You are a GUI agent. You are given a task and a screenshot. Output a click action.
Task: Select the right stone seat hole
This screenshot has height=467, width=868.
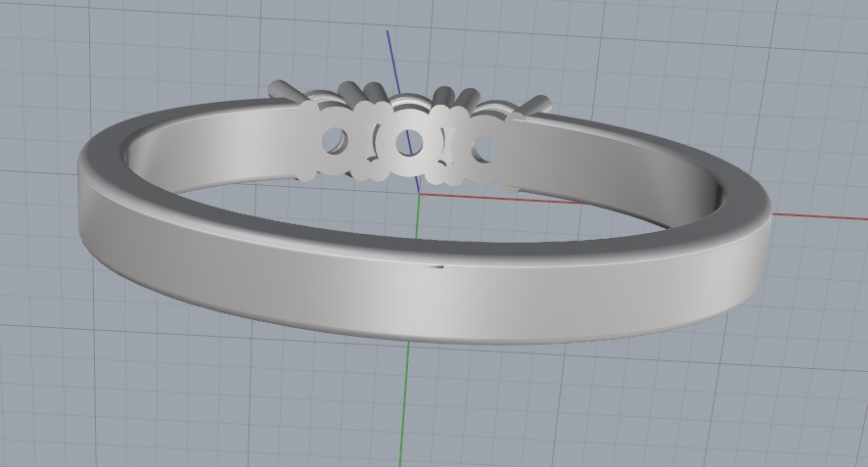pyautogui.click(x=483, y=149)
